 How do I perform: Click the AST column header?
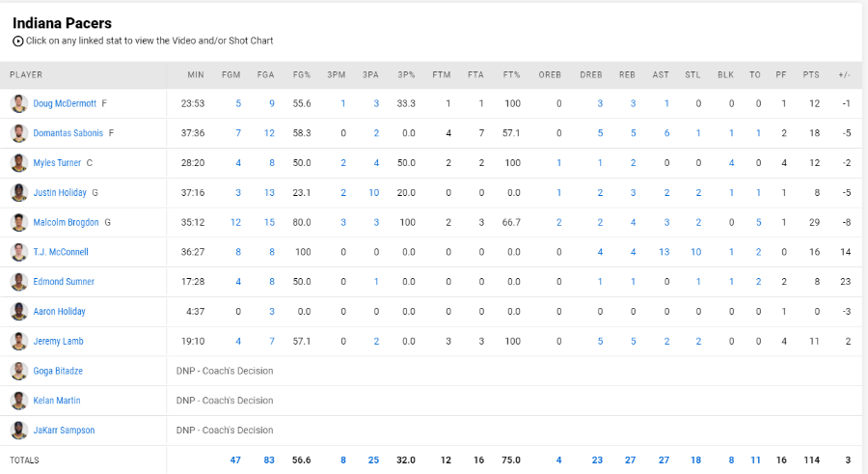[661, 75]
